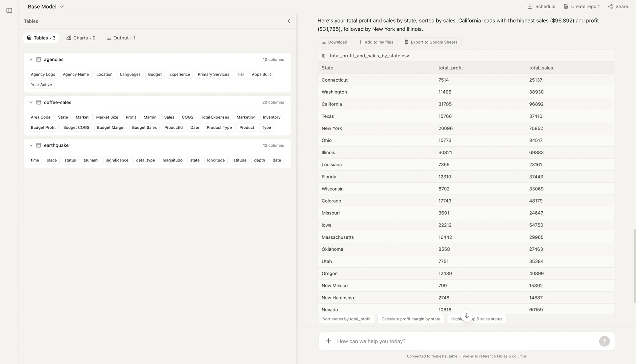Click the Add to my files button

[375, 42]
